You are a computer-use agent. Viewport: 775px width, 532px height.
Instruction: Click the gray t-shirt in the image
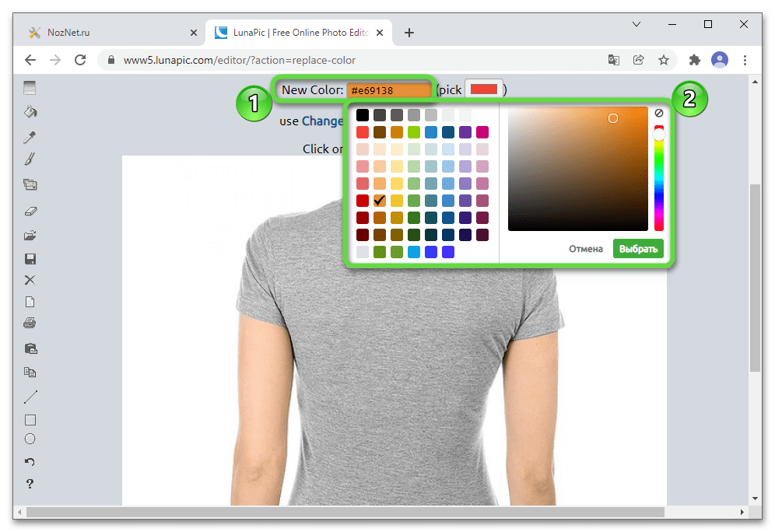tap(401, 355)
